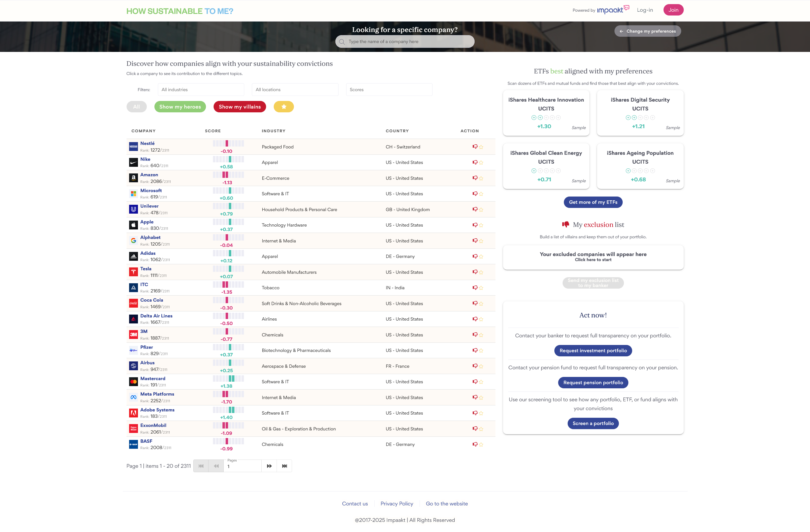Click Request pension portfolio
The width and height of the screenshot is (810, 532).
pyautogui.click(x=593, y=383)
